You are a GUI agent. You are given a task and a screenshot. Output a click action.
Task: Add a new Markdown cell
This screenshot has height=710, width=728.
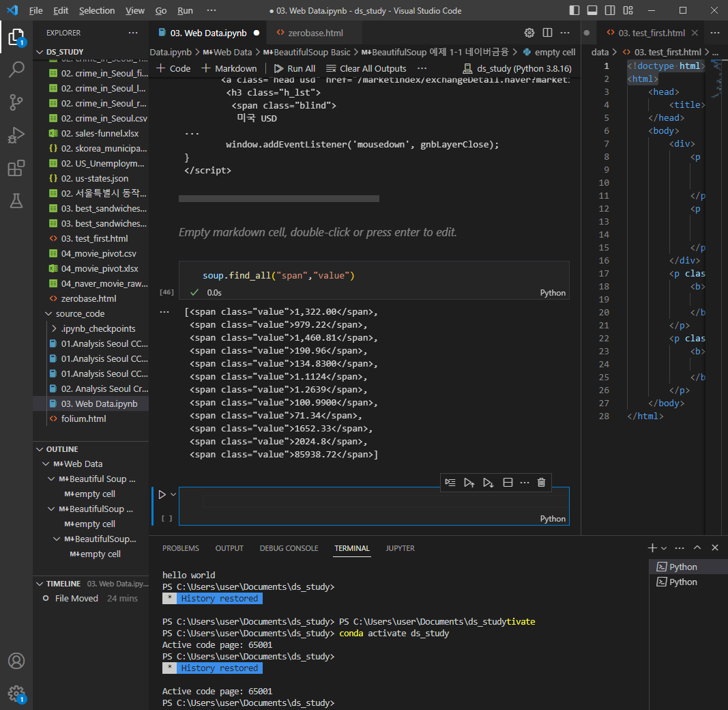click(x=229, y=68)
